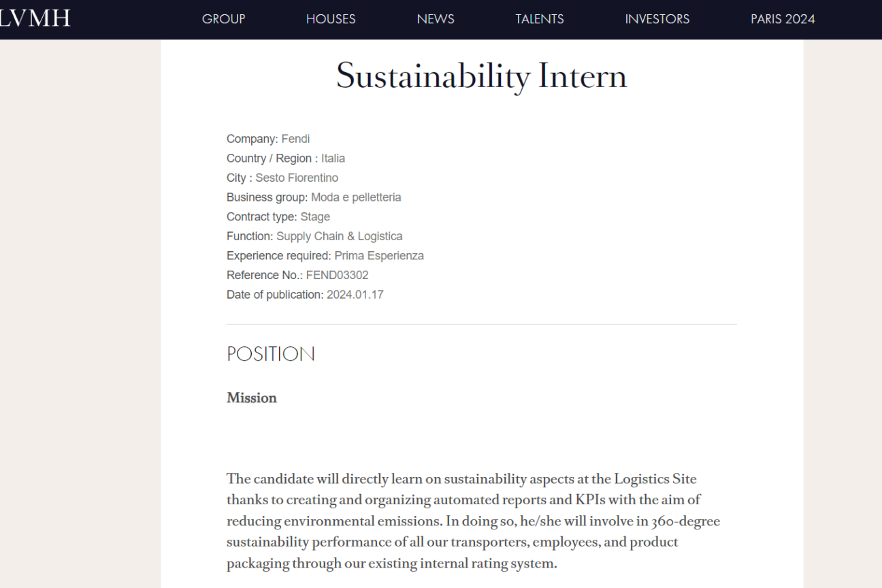The height and width of the screenshot is (588, 882).
Task: Click the LVMH logo
Action: [35, 18]
